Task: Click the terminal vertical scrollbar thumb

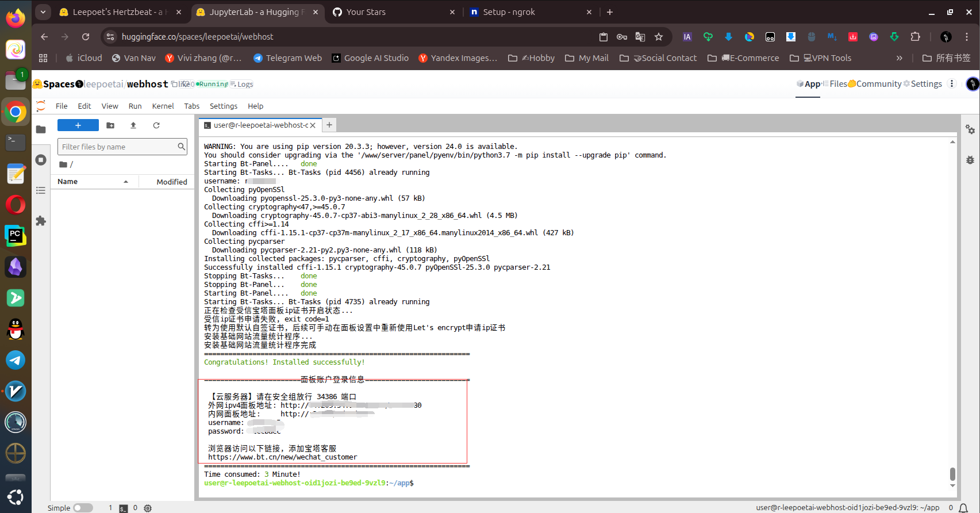Action: tap(952, 474)
